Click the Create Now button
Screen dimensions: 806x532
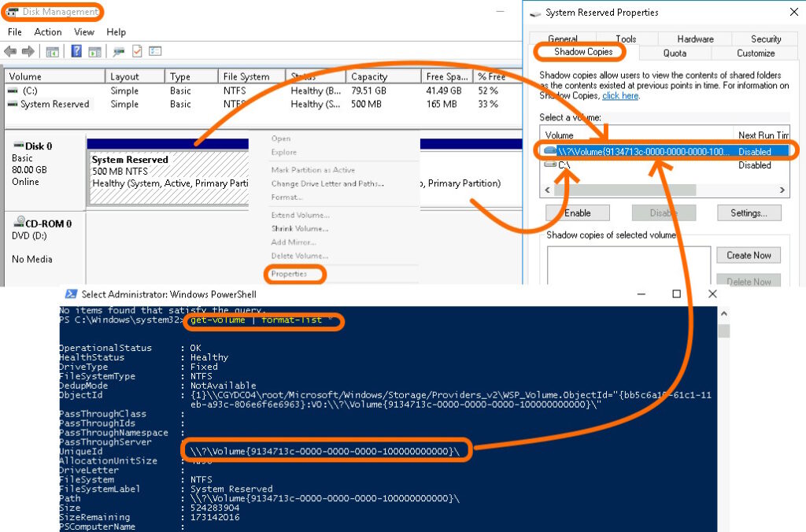(748, 255)
